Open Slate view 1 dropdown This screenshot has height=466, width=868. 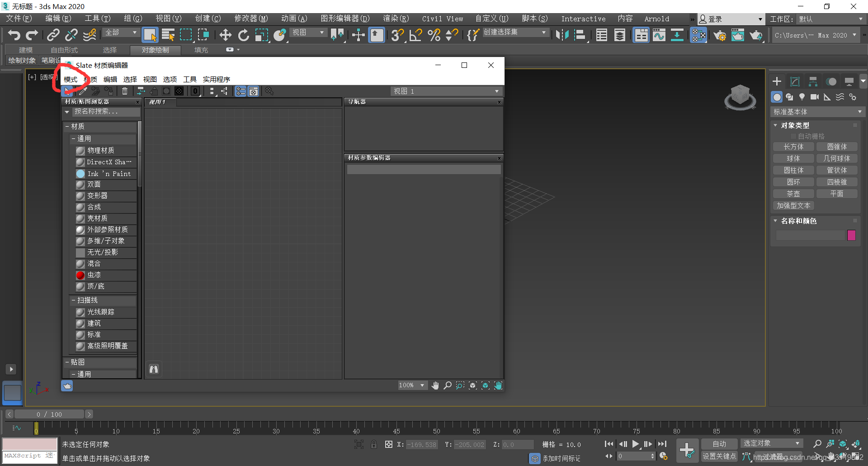point(447,91)
